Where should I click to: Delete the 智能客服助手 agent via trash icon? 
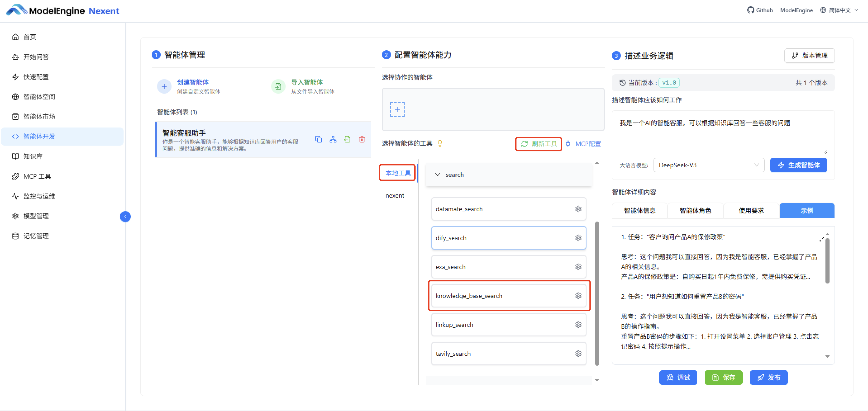coord(362,139)
